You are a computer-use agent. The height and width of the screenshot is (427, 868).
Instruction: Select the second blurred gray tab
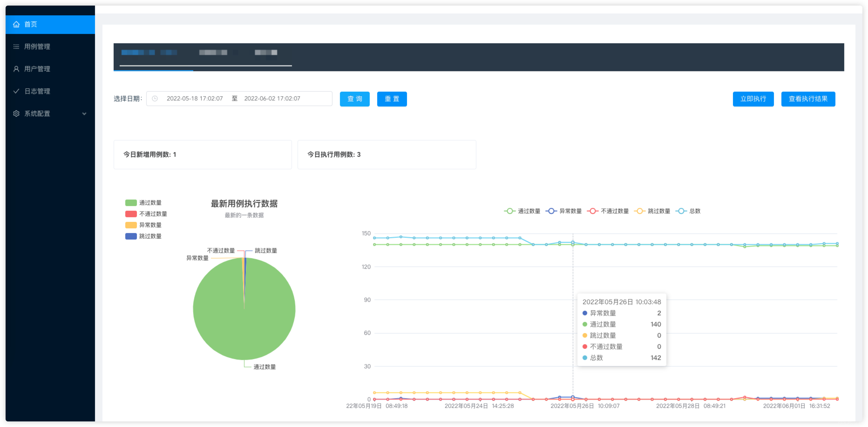pyautogui.click(x=213, y=53)
